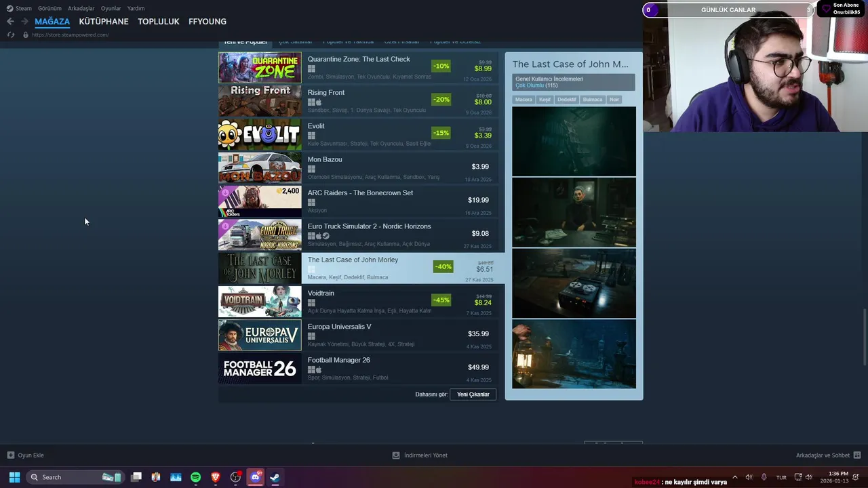Click the Windows icon under Europa Universalis V
Viewport: 868px width, 488px height.
(311, 336)
